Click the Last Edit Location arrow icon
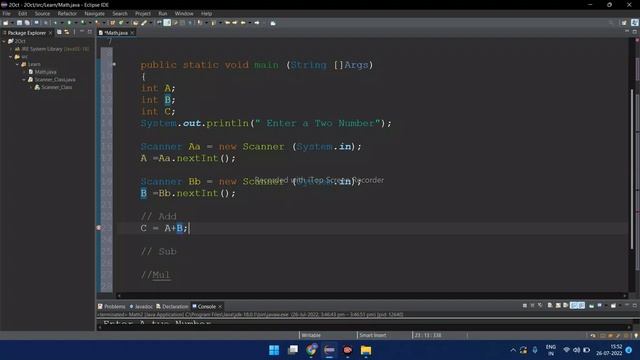The height and width of the screenshot is (360, 640). click(228, 23)
